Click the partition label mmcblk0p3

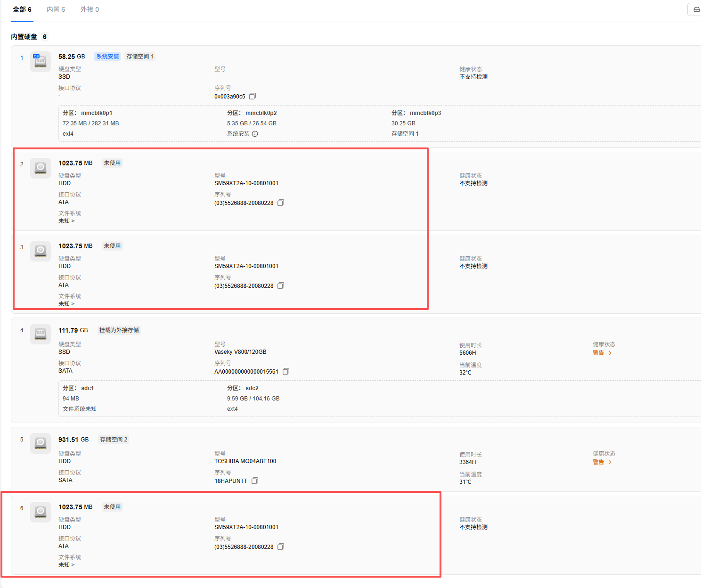coord(425,113)
